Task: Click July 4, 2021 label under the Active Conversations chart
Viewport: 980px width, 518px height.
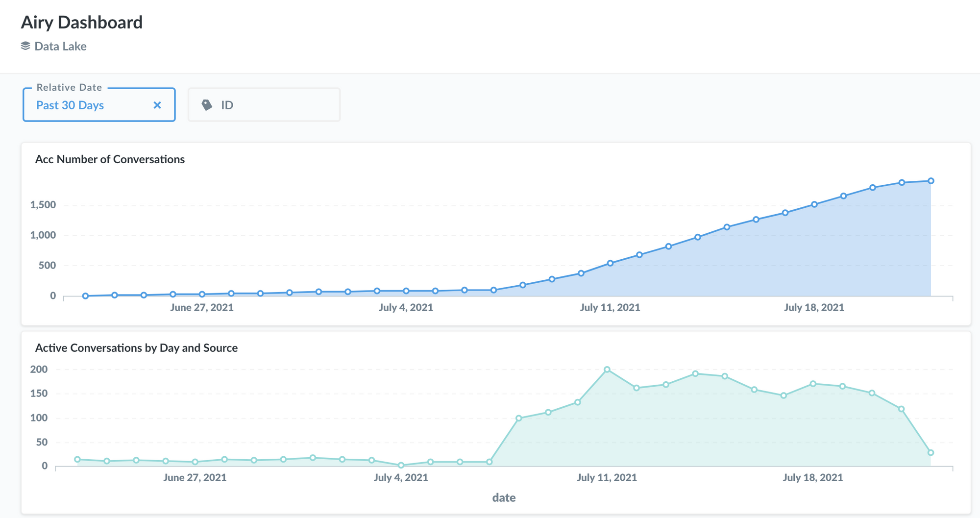Action: click(401, 478)
